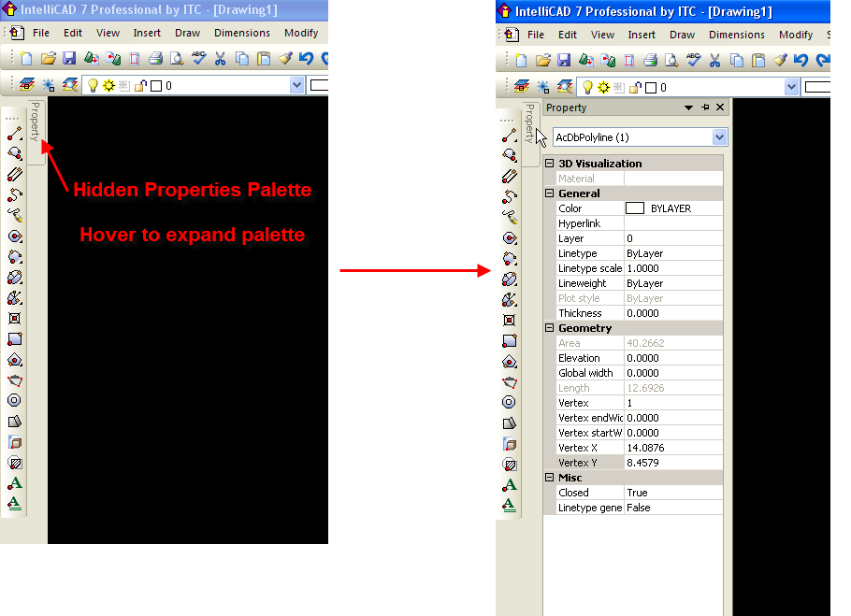Click Cut scissors icon in right window
851x616 pixels.
click(x=714, y=60)
